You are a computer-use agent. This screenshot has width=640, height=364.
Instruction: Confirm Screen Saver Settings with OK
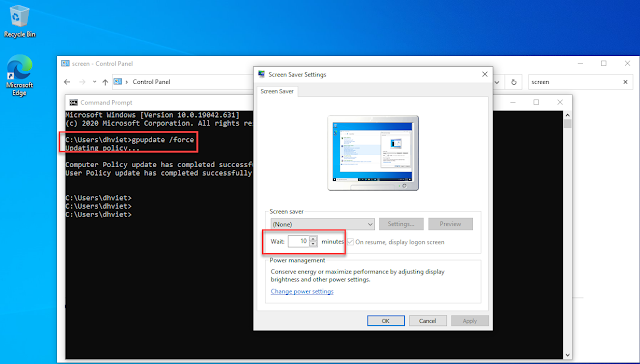tap(386, 321)
